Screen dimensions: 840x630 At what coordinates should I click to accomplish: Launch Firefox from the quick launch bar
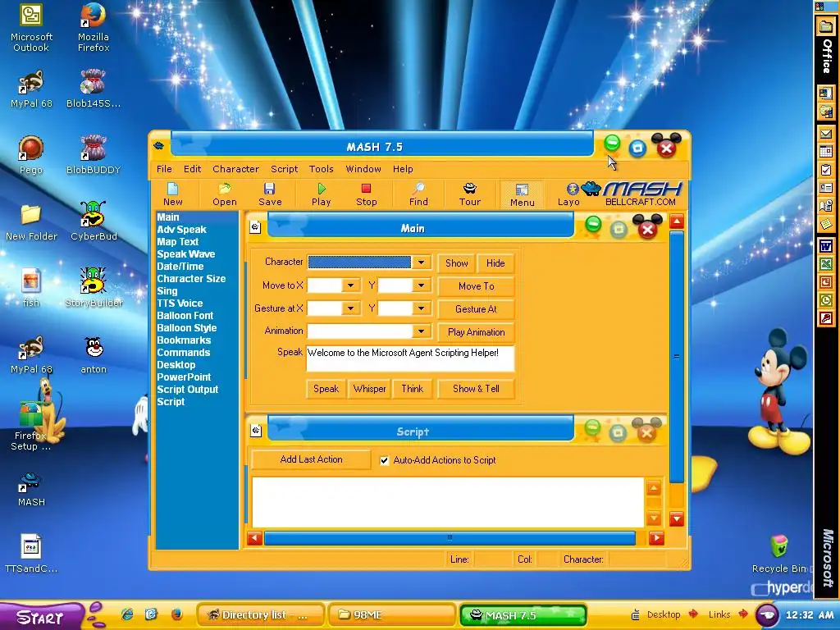coord(176,614)
